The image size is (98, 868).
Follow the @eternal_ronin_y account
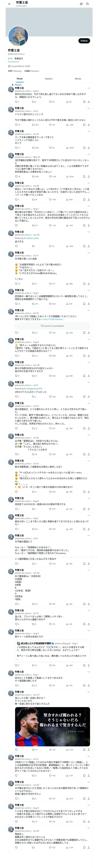84,41
